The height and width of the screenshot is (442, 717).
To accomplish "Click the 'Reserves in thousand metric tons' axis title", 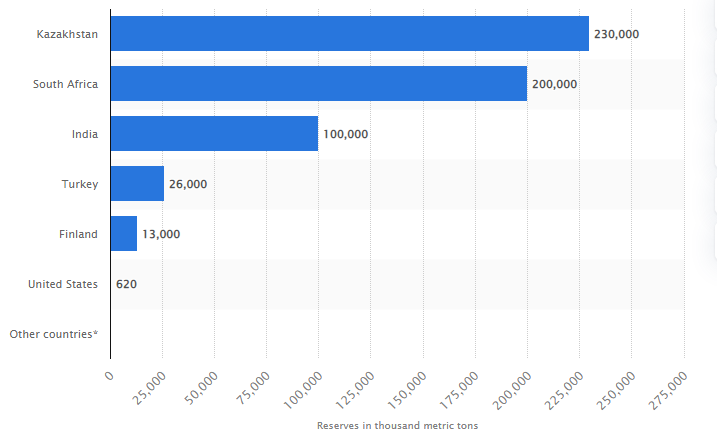I will [x=397, y=426].
